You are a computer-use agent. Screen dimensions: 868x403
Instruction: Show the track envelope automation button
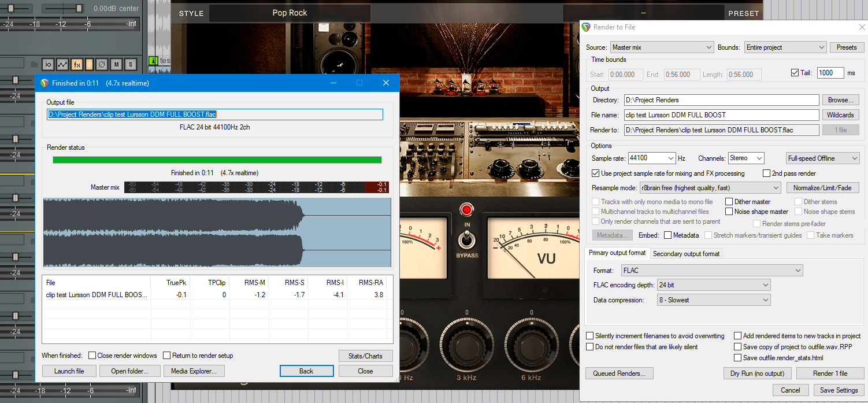[x=62, y=64]
